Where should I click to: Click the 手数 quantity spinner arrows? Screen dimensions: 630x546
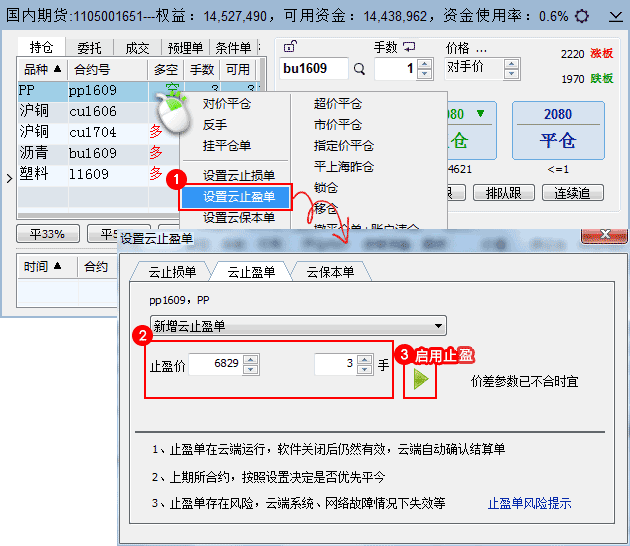click(x=425, y=69)
